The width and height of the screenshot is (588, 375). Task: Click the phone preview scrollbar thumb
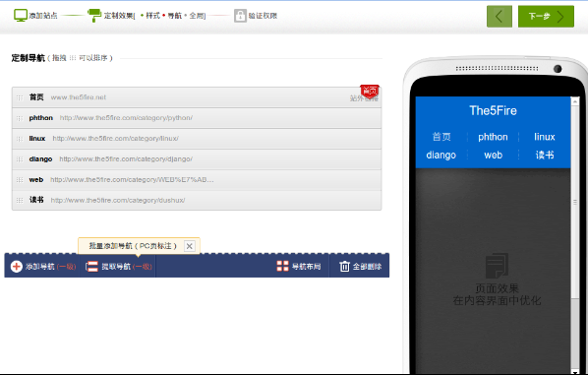(x=574, y=202)
